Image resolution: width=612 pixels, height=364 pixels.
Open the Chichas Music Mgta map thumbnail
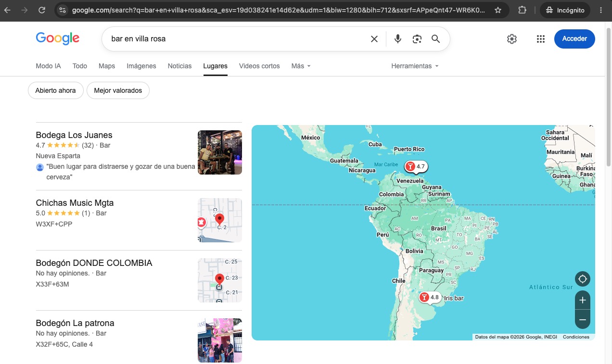(220, 220)
